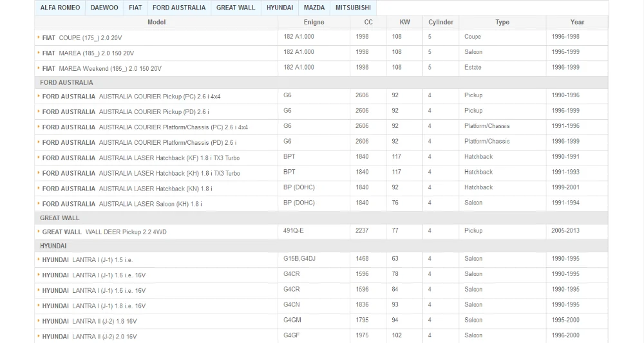Open LASER Hatchback (KF) 1.8 i TX3 Turbo
Screen dimensions: 644x343
click(141, 158)
